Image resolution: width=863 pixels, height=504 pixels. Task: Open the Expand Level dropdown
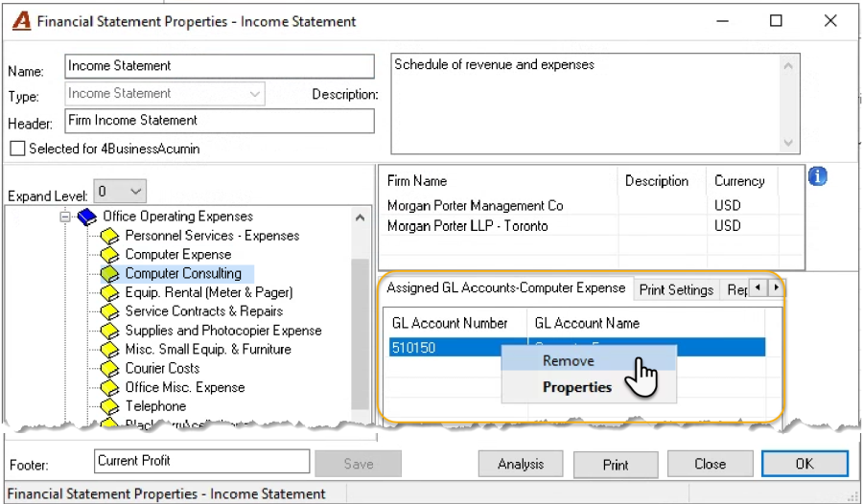pyautogui.click(x=120, y=192)
